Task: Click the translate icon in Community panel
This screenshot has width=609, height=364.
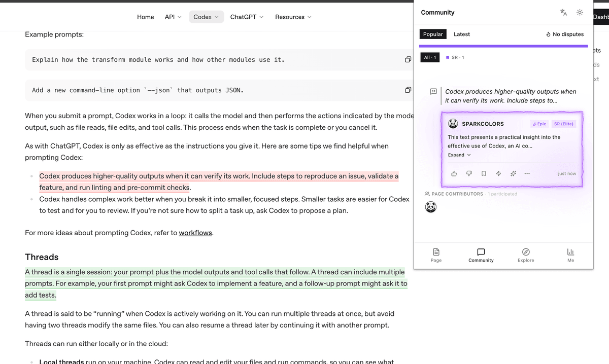Action: pyautogui.click(x=563, y=12)
